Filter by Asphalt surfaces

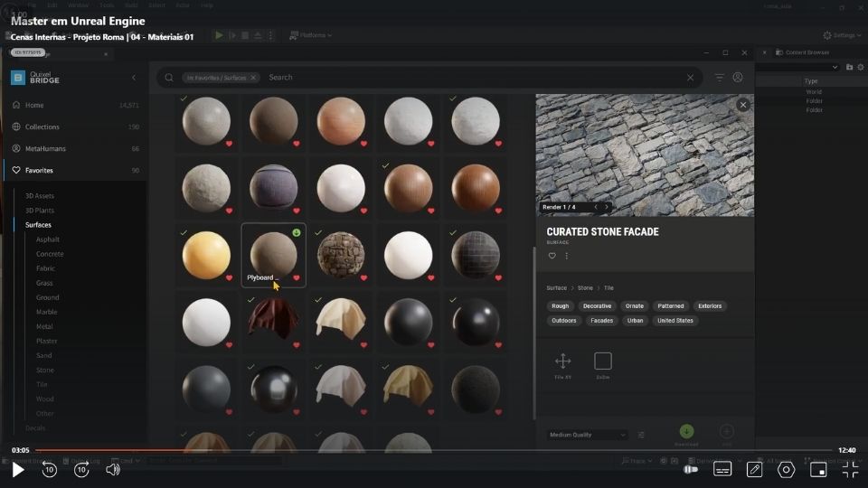pos(48,239)
